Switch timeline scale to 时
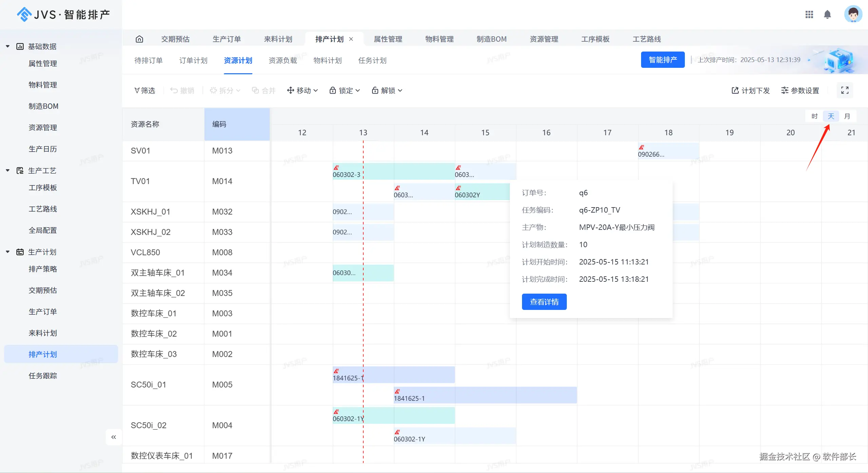Viewport: 868px width, 473px height. pos(814,116)
